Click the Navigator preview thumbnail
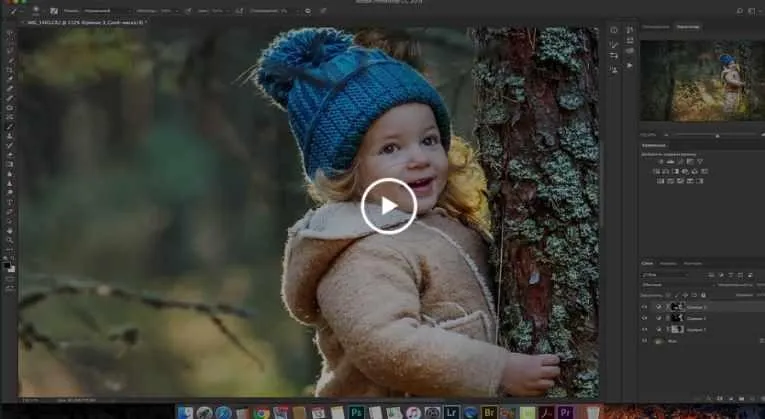 tap(703, 80)
